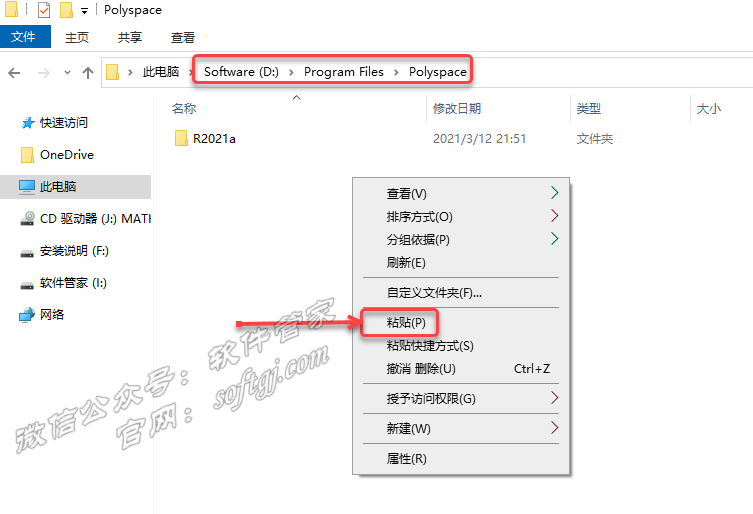Click the title bar folder icon
Viewport: 753px width, 514px height.
point(11,9)
